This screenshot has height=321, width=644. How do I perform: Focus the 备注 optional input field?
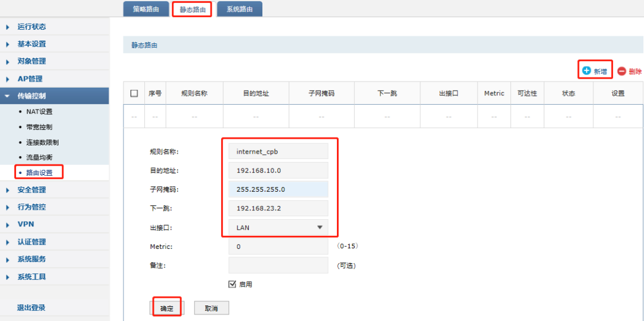278,265
